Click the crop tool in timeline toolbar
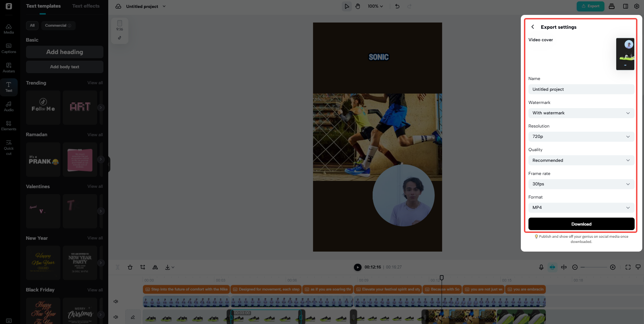The width and height of the screenshot is (644, 324). (x=143, y=267)
